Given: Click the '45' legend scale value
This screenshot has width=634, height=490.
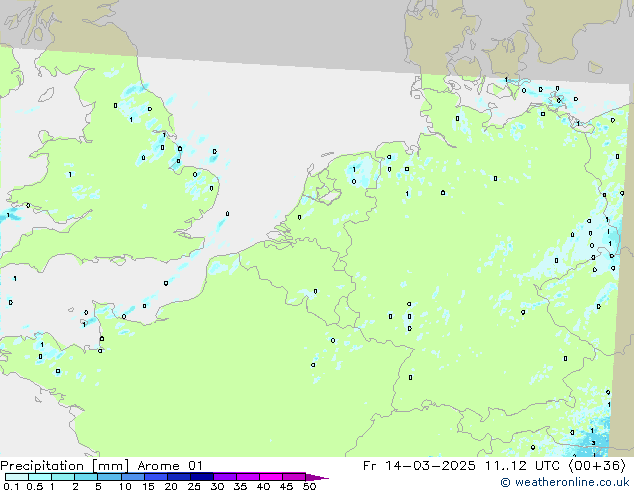Looking at the screenshot, I should pyautogui.click(x=286, y=486).
